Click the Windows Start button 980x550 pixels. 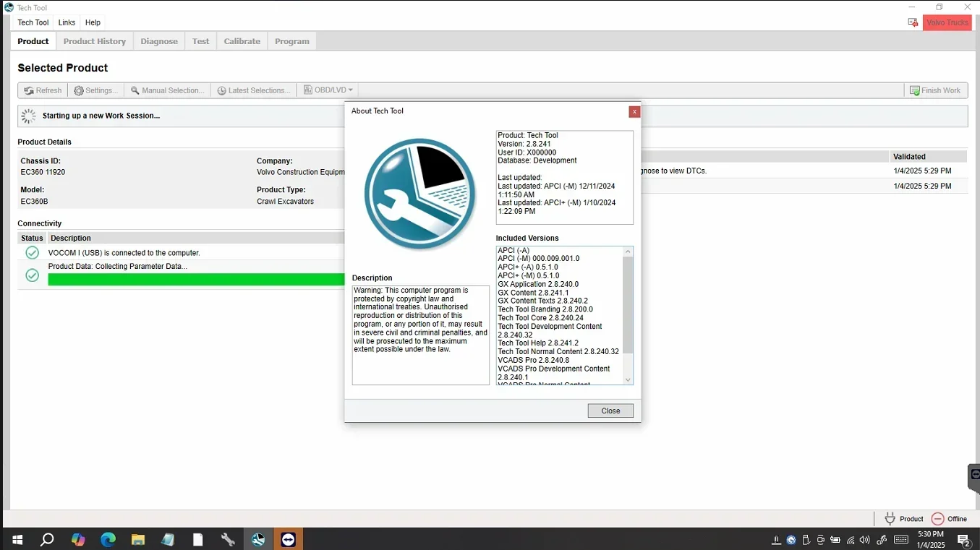click(x=17, y=539)
